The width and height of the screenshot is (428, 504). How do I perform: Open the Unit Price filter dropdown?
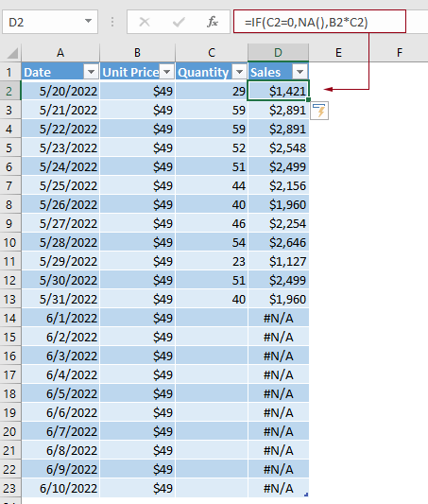coord(167,72)
